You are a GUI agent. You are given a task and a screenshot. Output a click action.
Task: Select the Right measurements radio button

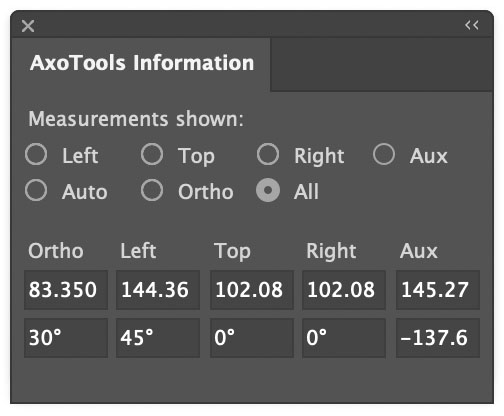pos(268,154)
